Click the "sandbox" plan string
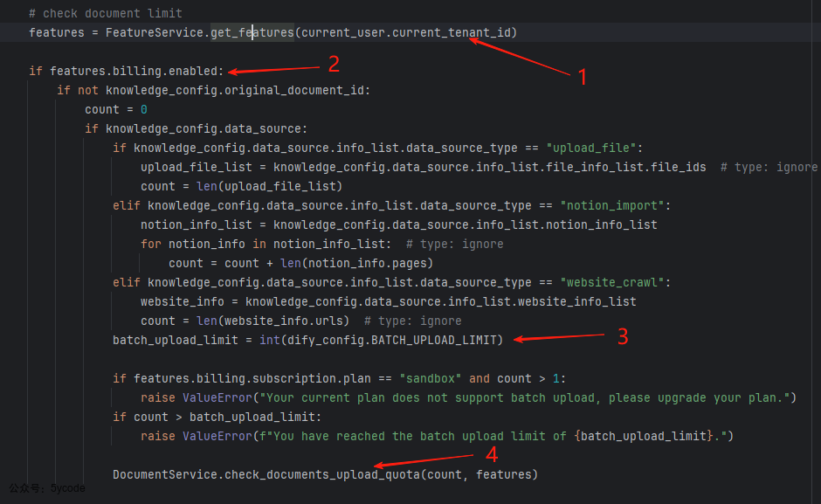 point(431,378)
